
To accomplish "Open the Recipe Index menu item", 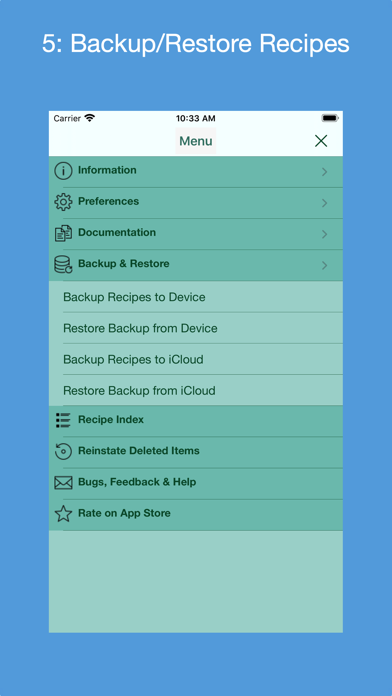I will pos(196,421).
